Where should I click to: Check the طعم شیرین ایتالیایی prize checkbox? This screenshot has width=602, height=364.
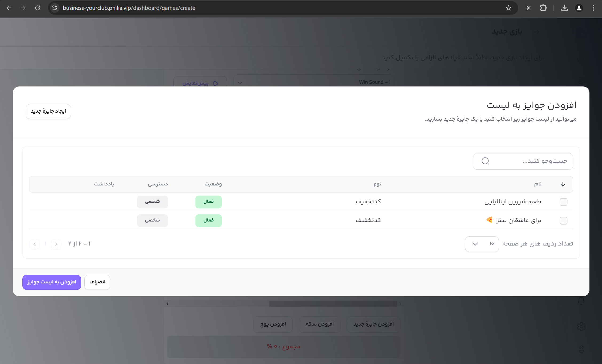tap(563, 202)
